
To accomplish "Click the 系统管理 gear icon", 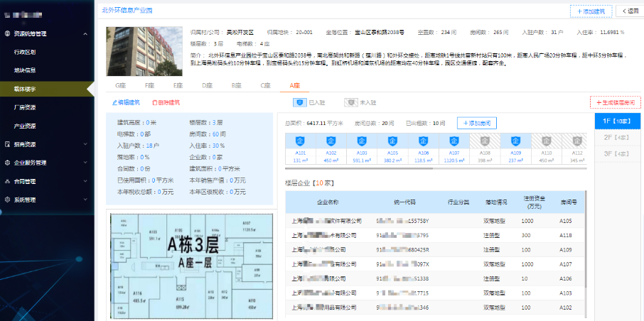I will point(7,200).
